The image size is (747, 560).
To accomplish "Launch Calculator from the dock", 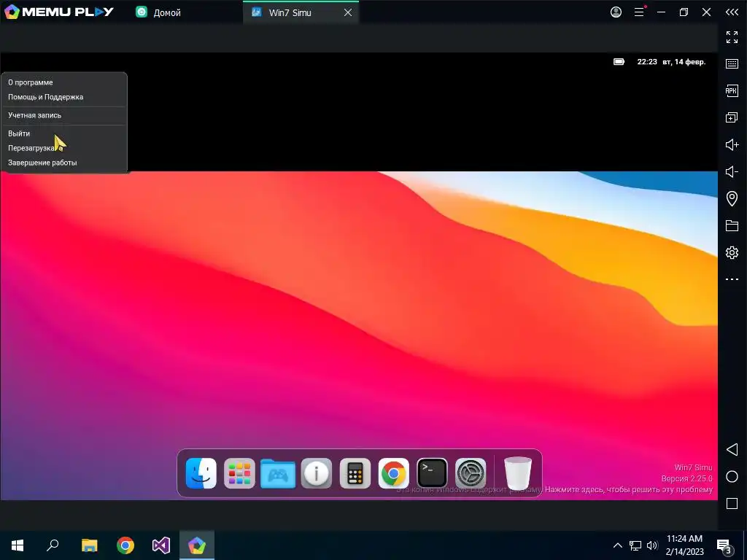I will click(355, 473).
